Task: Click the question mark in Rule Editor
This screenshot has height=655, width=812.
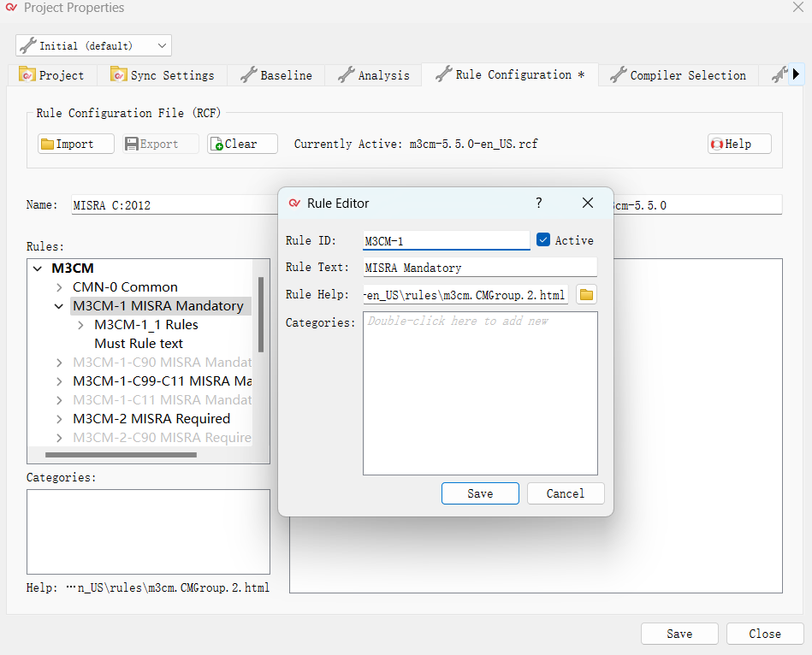Action: 538,203
